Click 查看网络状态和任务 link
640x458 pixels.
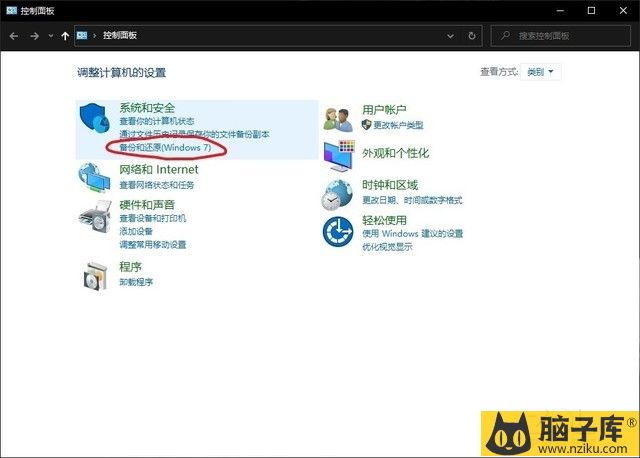point(157,185)
